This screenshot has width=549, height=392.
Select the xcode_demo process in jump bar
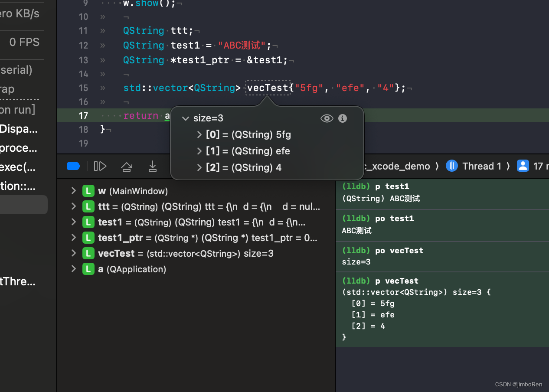pos(397,166)
